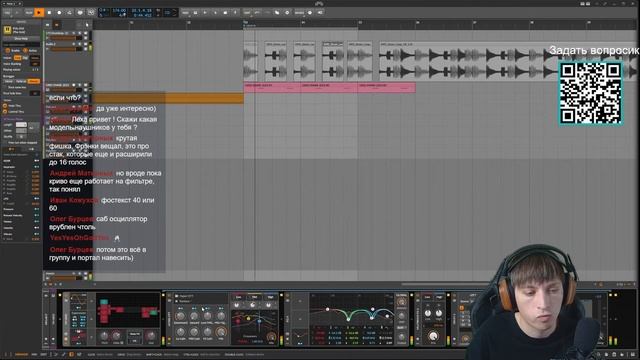This screenshot has width=640, height=360.
Task: Select the leftmost Retrigger option button
Action: tap(8, 81)
